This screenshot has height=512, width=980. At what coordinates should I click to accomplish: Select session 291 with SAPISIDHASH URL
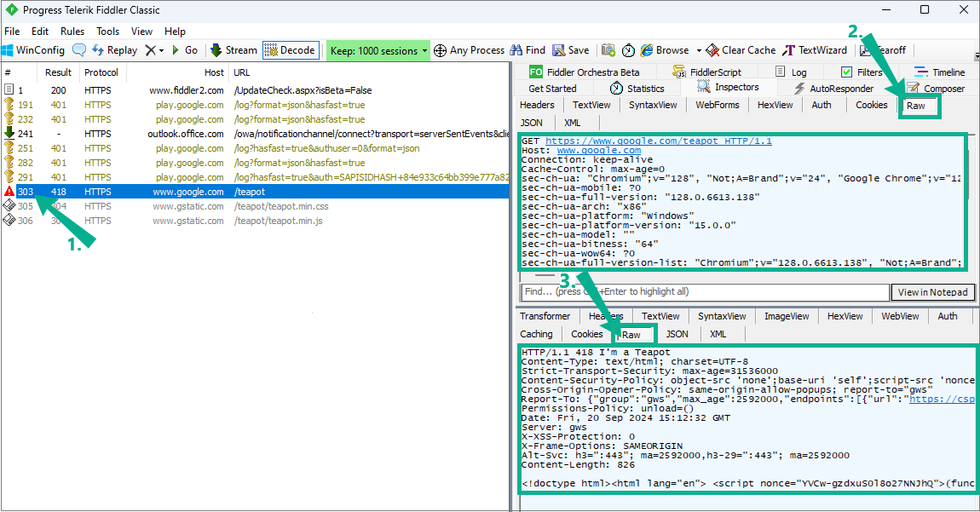point(255,177)
